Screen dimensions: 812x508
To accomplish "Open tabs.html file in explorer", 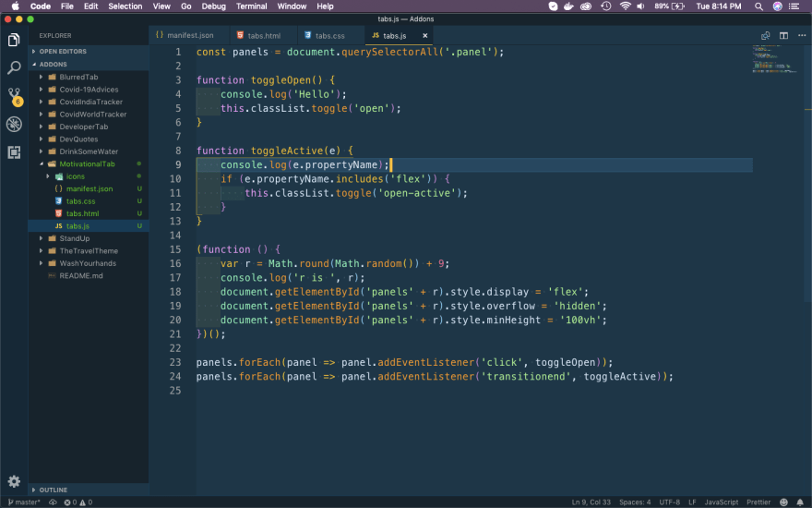I will [x=89, y=213].
